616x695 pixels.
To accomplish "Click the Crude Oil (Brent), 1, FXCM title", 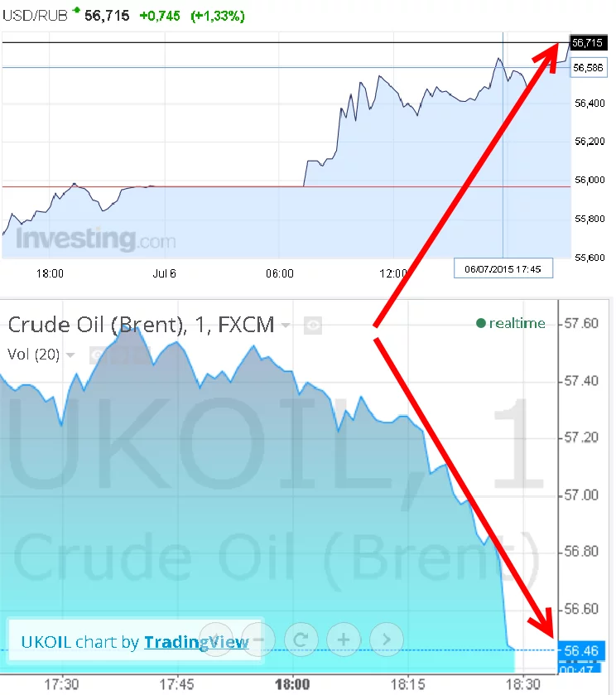I will (142, 325).
